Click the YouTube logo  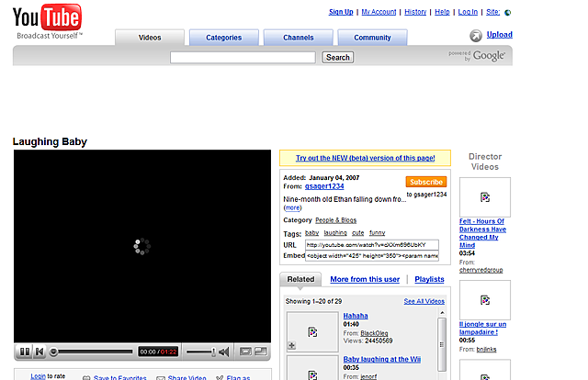coord(47,21)
